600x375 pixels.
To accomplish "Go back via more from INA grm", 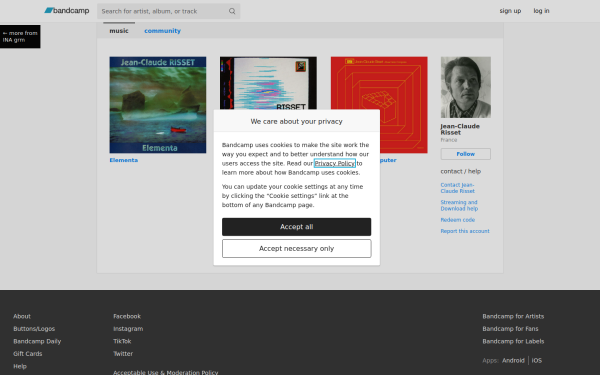I will pyautogui.click(x=20, y=36).
